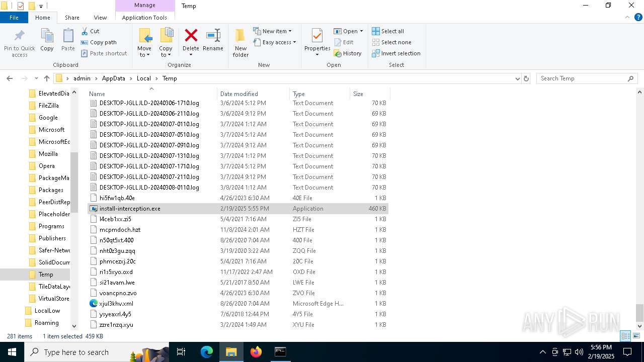The width and height of the screenshot is (644, 362).
Task: Click the admin breadcrumb
Action: [x=82, y=78]
